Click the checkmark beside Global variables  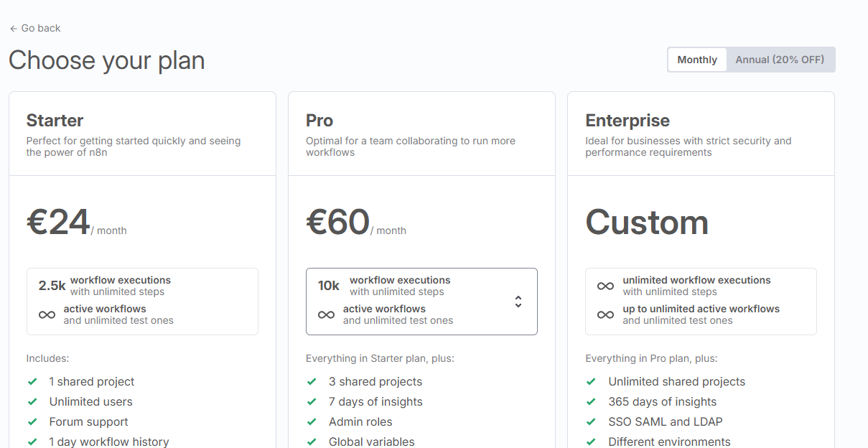pyautogui.click(x=312, y=442)
